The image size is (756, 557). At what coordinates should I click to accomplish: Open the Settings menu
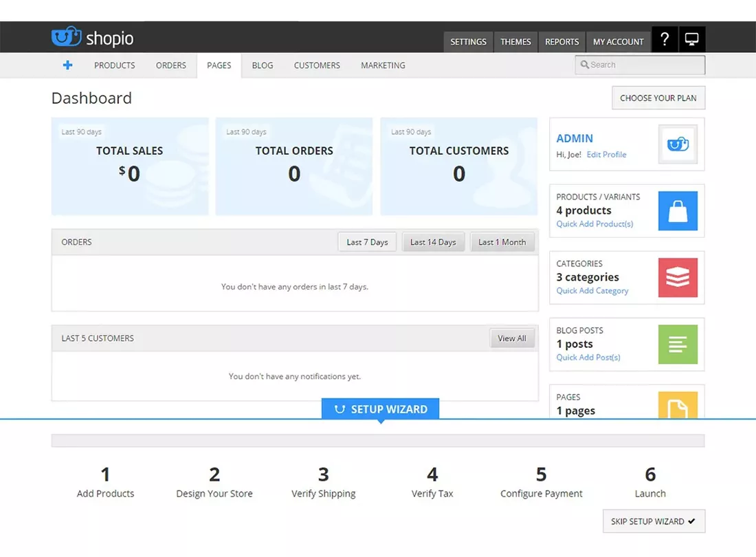click(x=468, y=42)
